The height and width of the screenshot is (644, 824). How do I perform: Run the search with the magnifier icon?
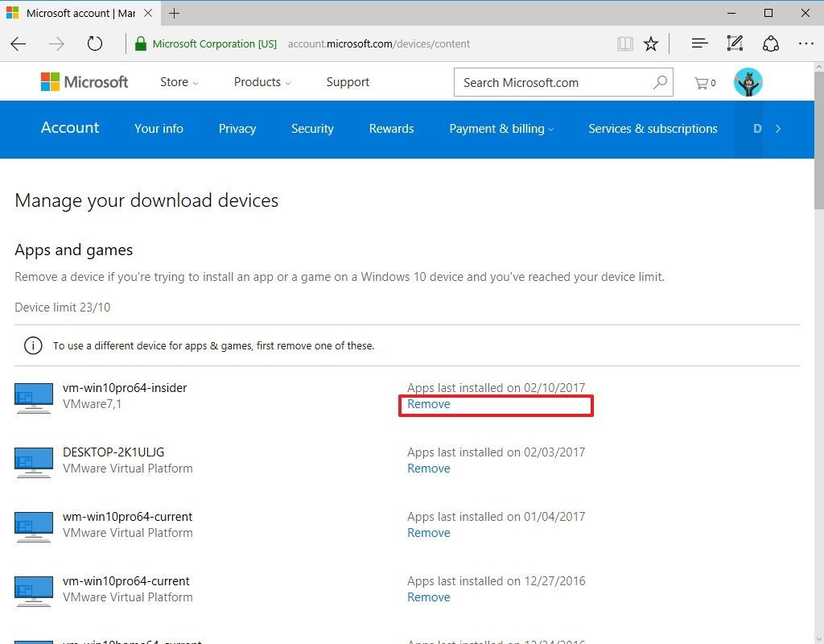tap(660, 82)
